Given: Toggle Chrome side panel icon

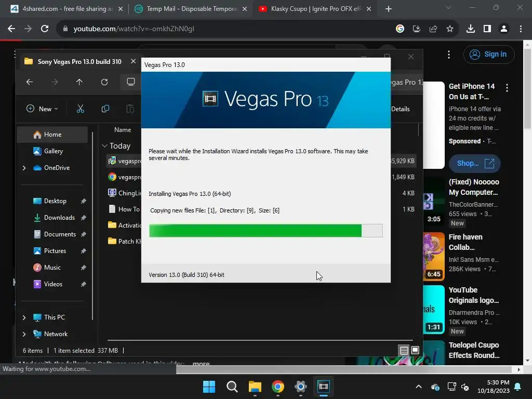Looking at the screenshot, I should pyautogui.click(x=487, y=29).
